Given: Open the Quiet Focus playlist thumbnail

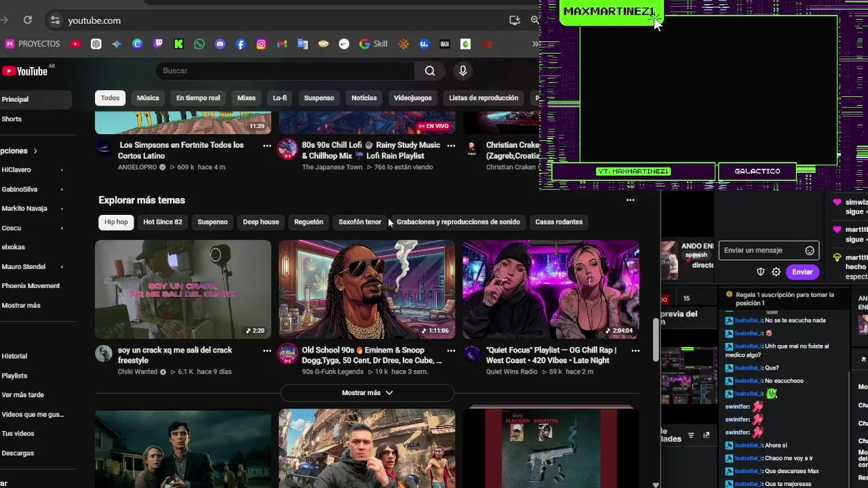Looking at the screenshot, I should click(x=551, y=289).
